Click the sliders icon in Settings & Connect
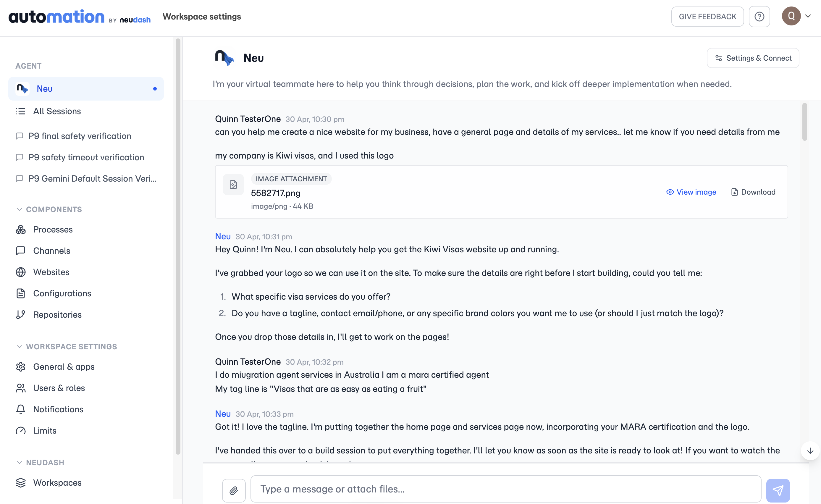 tap(719, 58)
